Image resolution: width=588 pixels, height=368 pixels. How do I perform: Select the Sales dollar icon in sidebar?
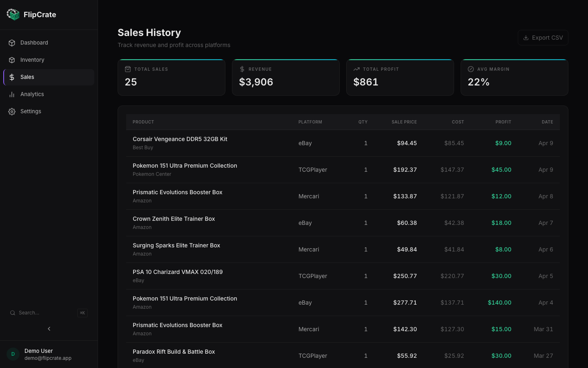[x=11, y=77]
